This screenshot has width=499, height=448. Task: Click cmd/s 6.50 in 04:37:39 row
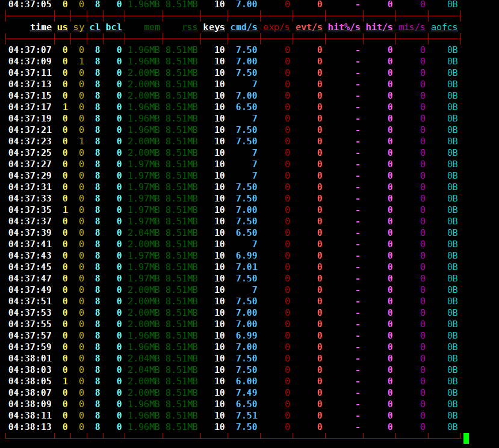[247, 233]
